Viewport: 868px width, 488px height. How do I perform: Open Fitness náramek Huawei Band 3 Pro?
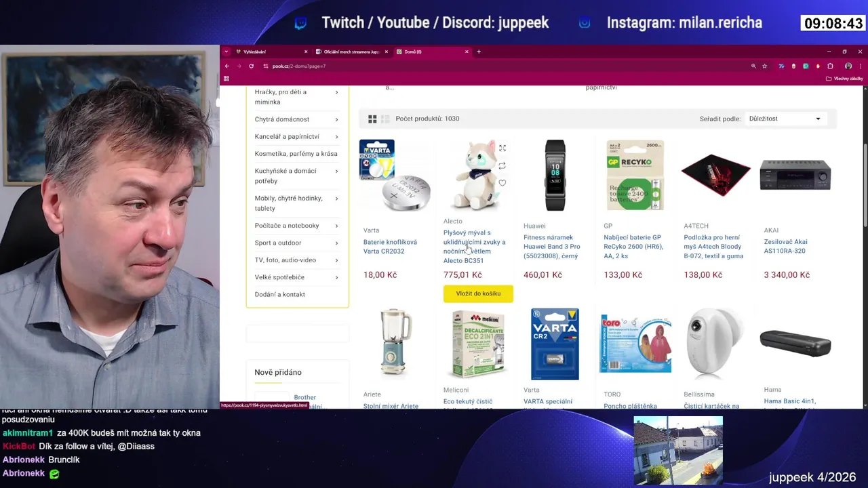(552, 247)
